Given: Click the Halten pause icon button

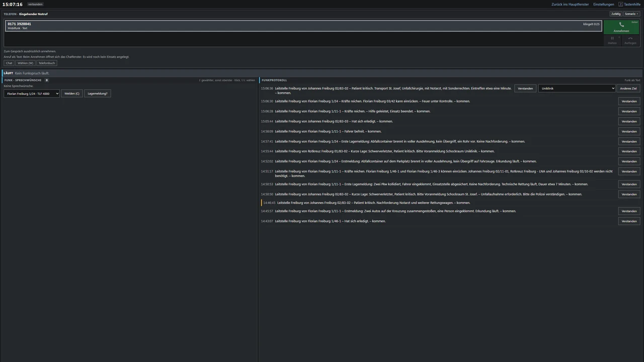Looking at the screenshot, I should pyautogui.click(x=612, y=41).
